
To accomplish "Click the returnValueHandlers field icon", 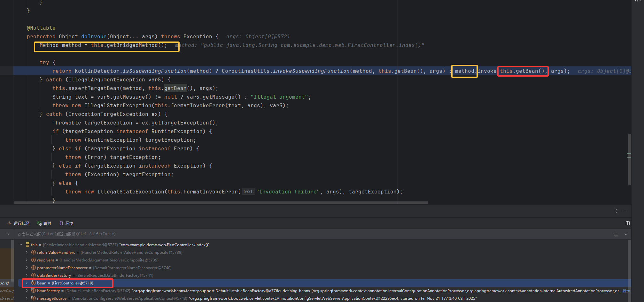I will click(33, 253).
